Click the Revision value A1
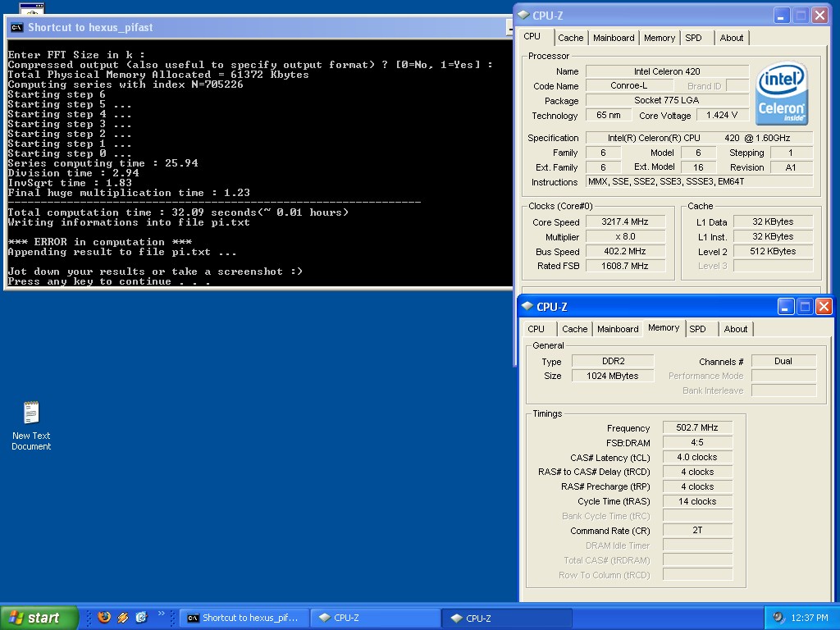Viewport: 840px width, 630px height. [x=792, y=167]
